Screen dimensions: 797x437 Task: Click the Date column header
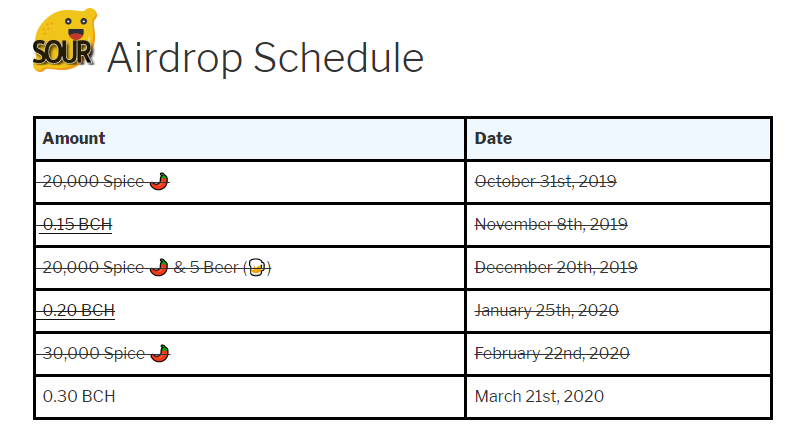point(493,138)
